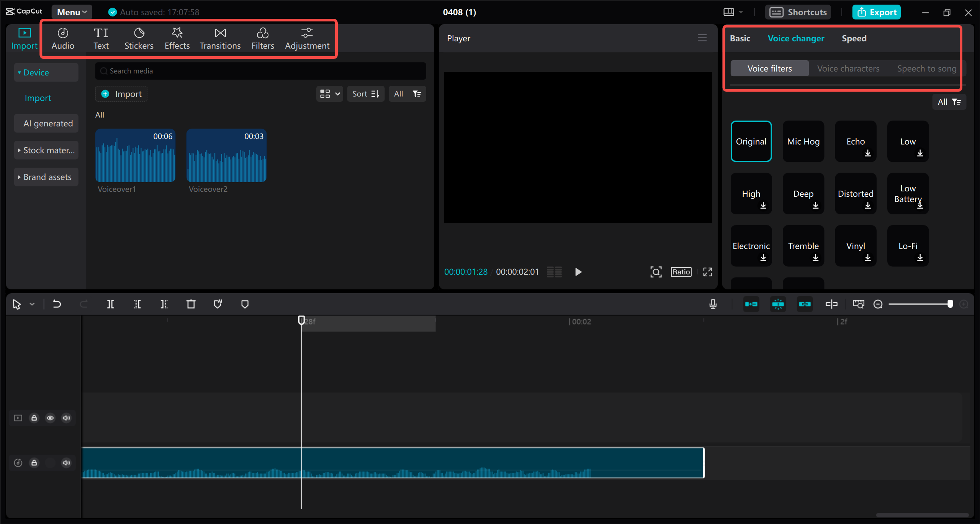Switch to the Speed tab
980x524 pixels.
(854, 38)
